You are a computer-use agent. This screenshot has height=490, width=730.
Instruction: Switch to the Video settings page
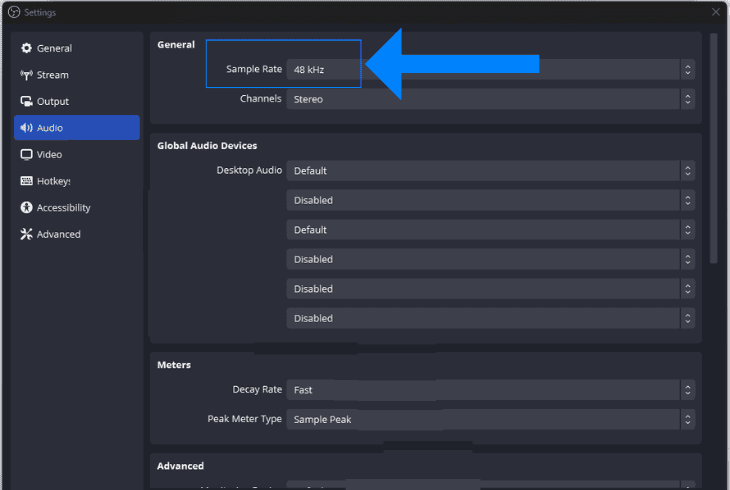tap(77, 154)
